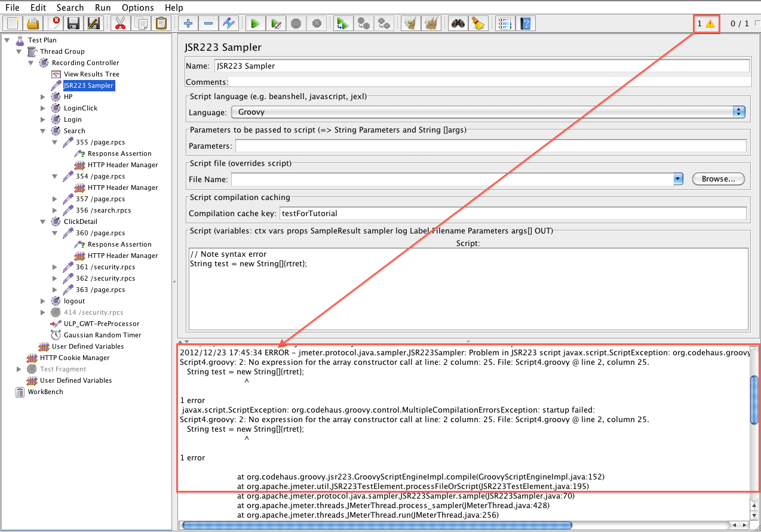Click the Cut scissors toolbar icon

(120, 24)
